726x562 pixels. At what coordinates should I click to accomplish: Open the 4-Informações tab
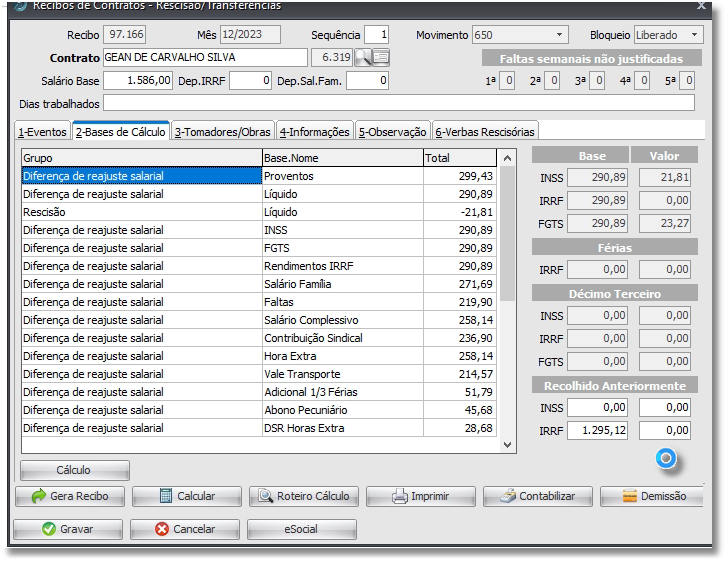click(314, 132)
